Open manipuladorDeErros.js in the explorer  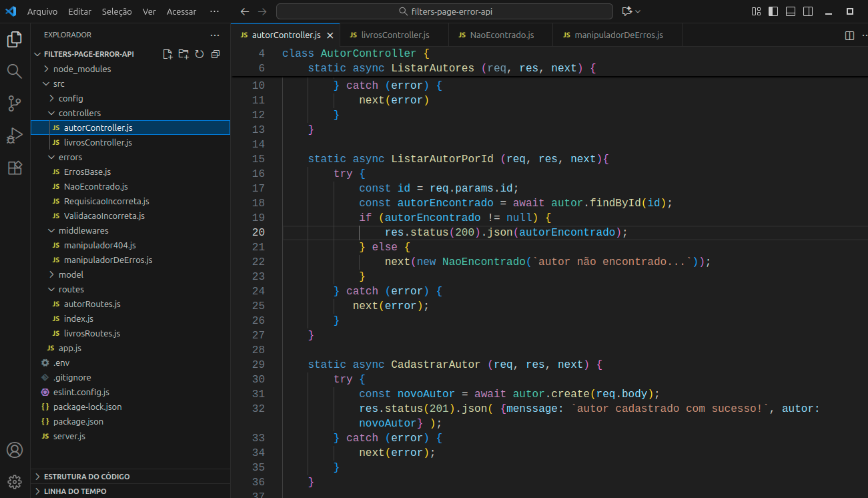pos(107,260)
